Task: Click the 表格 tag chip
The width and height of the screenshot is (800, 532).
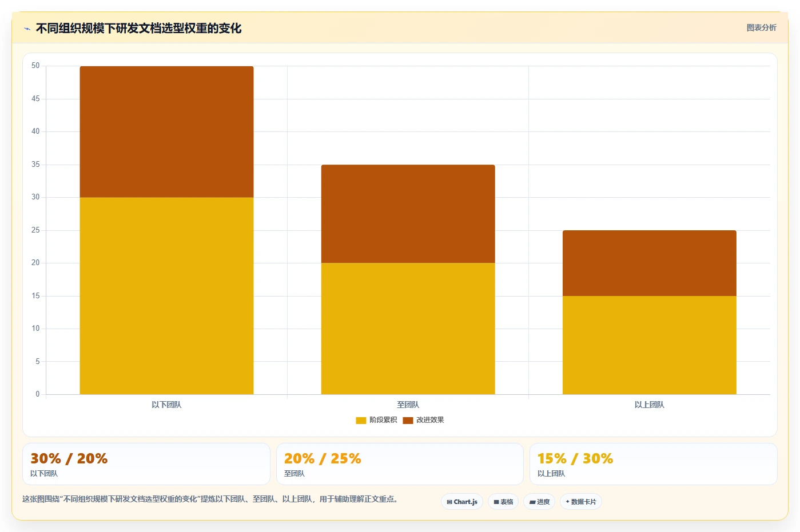Action: [503, 502]
